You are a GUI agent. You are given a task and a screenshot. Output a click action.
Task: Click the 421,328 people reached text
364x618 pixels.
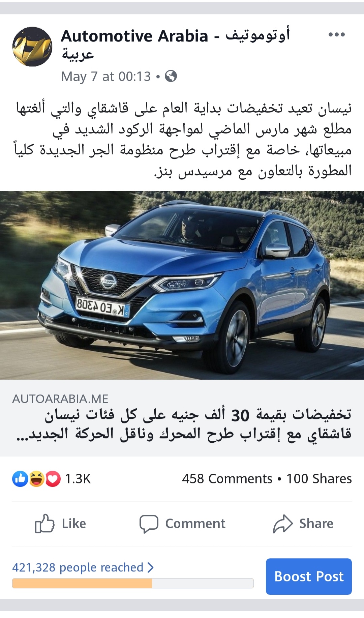coord(78,567)
